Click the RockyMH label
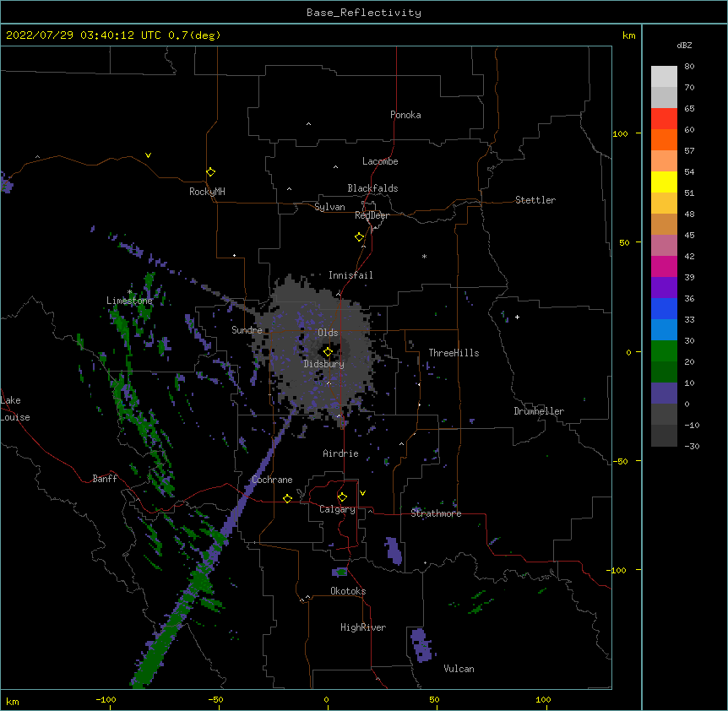 207,192
